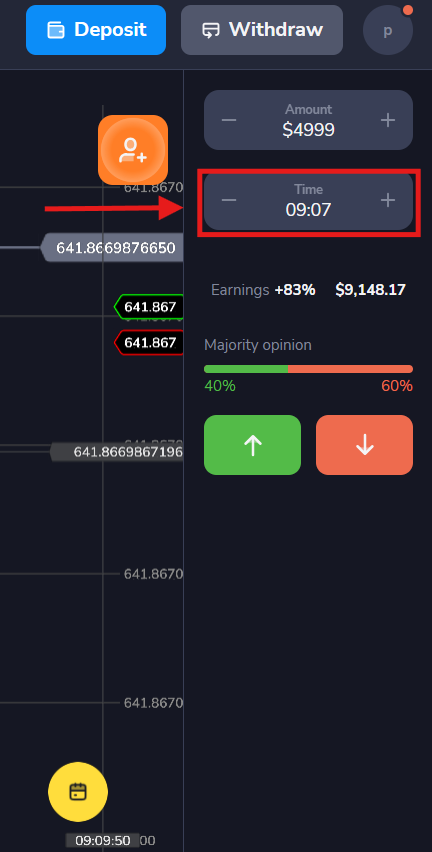Screen dimensions: 432x852
Task: Click the wallet icon on Deposit
Action: click(x=56, y=30)
